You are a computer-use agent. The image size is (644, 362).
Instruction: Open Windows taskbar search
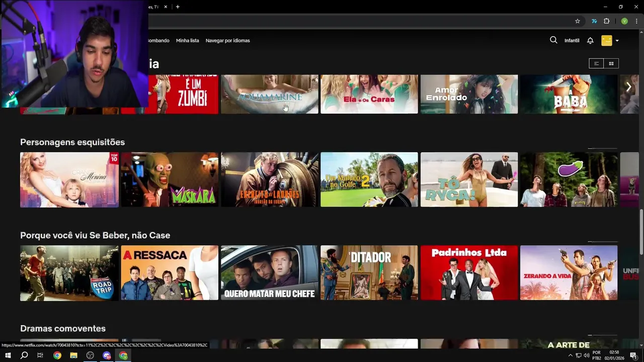coord(24,355)
